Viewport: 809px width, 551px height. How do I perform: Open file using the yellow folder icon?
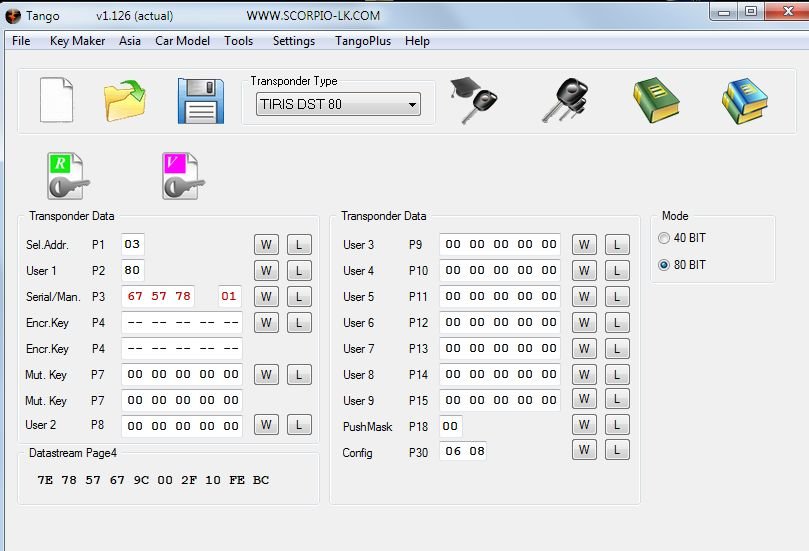pos(125,101)
